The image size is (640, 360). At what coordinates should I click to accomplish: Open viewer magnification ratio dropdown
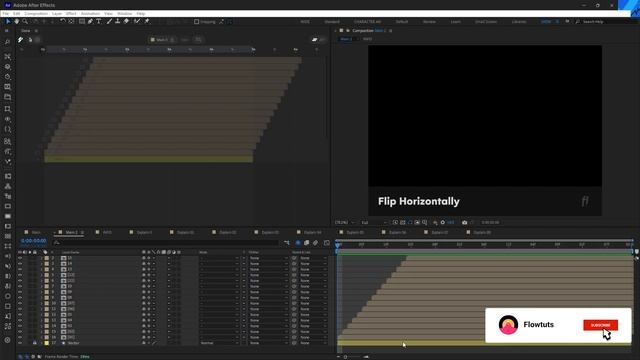[x=344, y=222]
